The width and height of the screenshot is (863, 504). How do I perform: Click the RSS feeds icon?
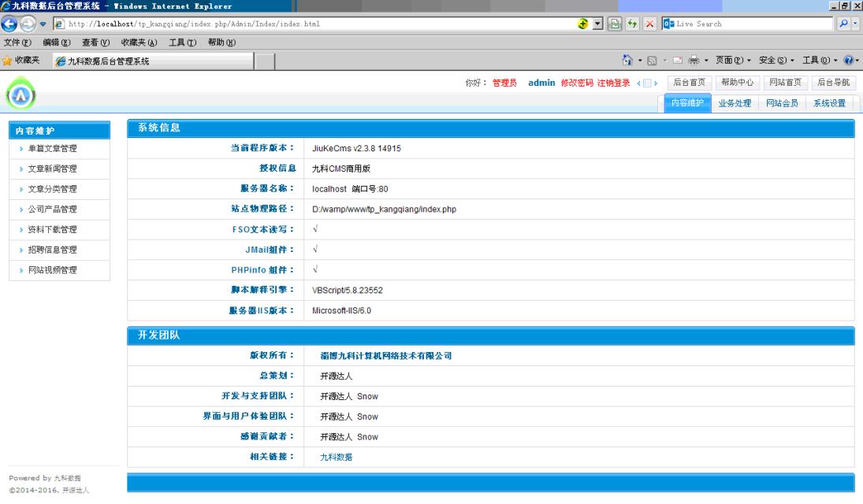[x=652, y=61]
